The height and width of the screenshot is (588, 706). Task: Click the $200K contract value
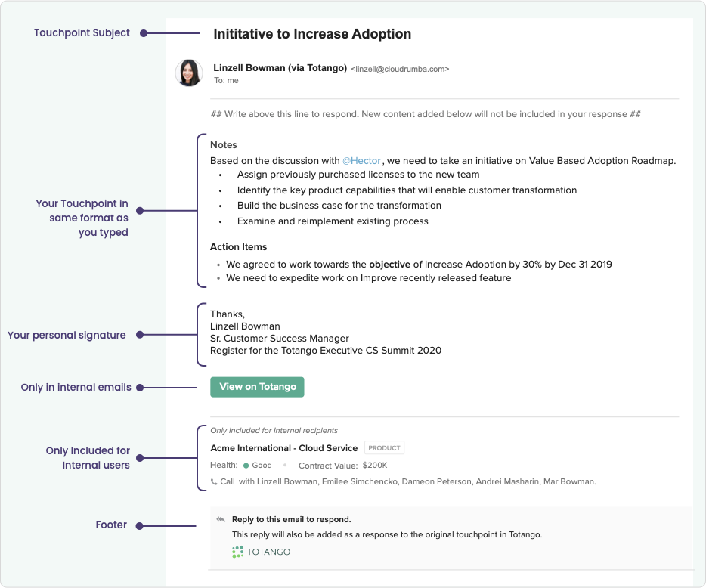point(375,465)
